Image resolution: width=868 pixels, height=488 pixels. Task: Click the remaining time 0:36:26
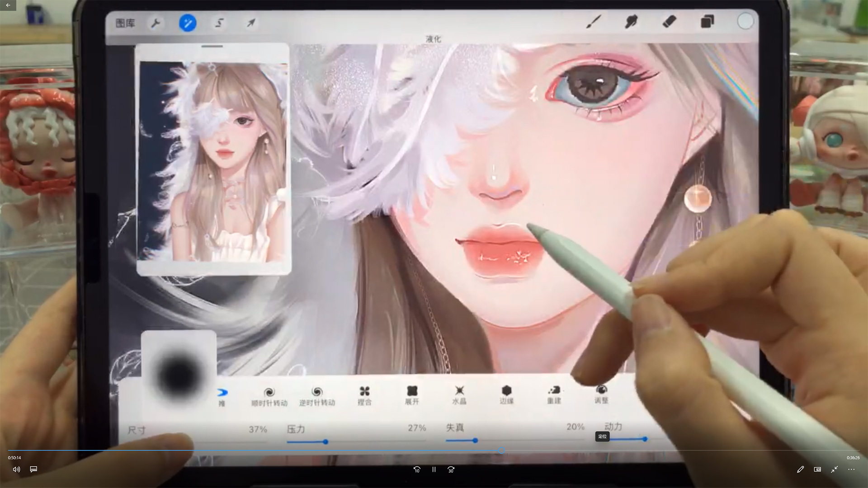pos(853,458)
